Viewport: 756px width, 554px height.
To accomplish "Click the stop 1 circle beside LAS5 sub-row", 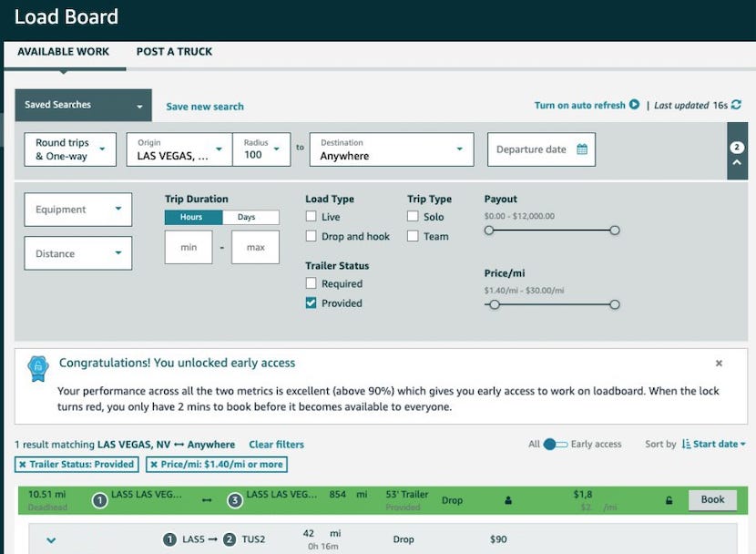I will [x=169, y=539].
